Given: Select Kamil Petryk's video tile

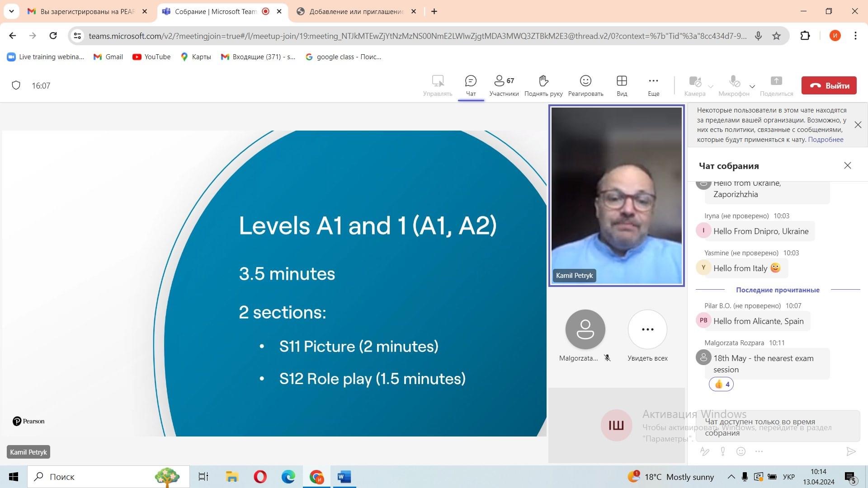Looking at the screenshot, I should [616, 196].
